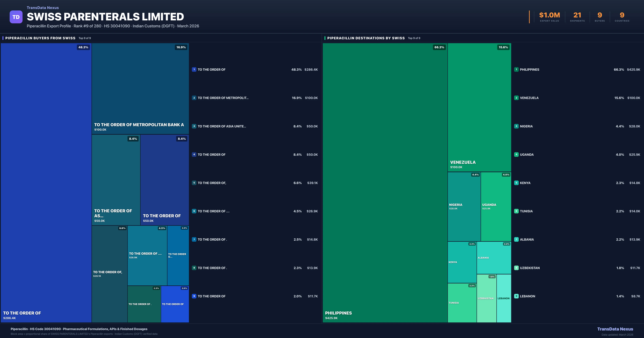644x338 pixels.
Task: Click rank 2 badge for Metropolitan buyer
Action: (x=194, y=98)
